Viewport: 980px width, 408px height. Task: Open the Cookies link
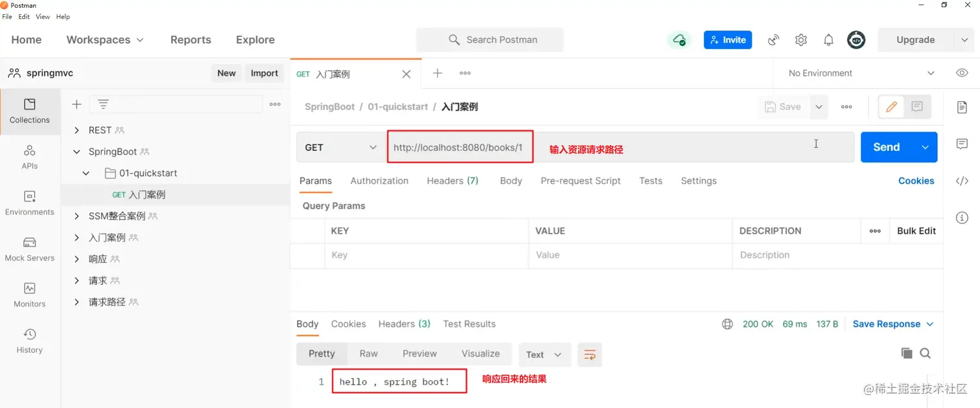click(916, 181)
